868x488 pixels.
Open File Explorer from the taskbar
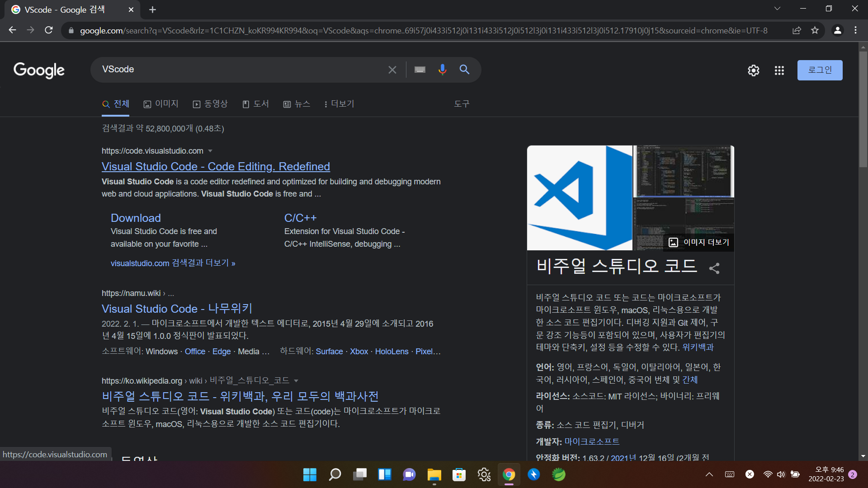click(x=434, y=474)
